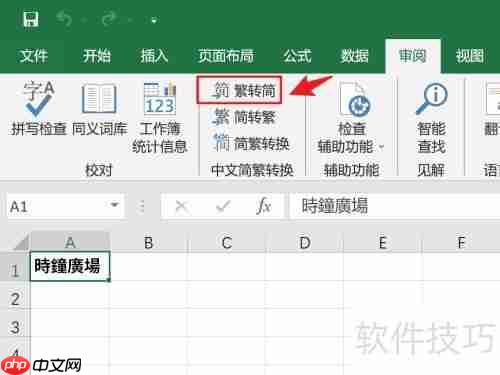Image resolution: width=500 pixels, height=375 pixels.
Task: Open the 文件 tab
Action: tap(33, 56)
